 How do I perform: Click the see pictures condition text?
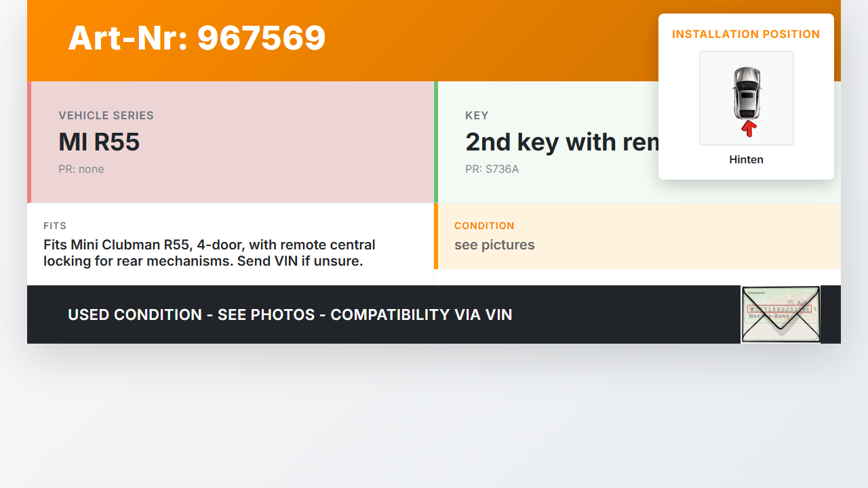coord(494,245)
